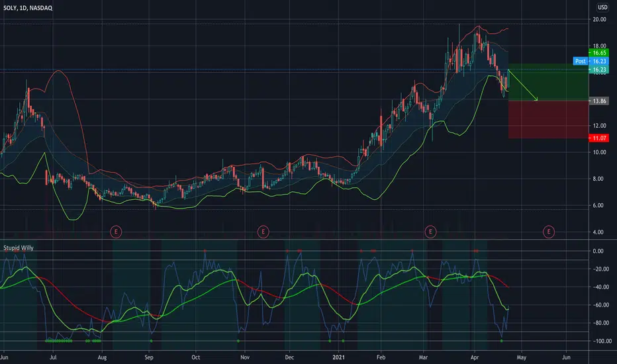Click the red 11.07 stop price label

(x=598, y=138)
